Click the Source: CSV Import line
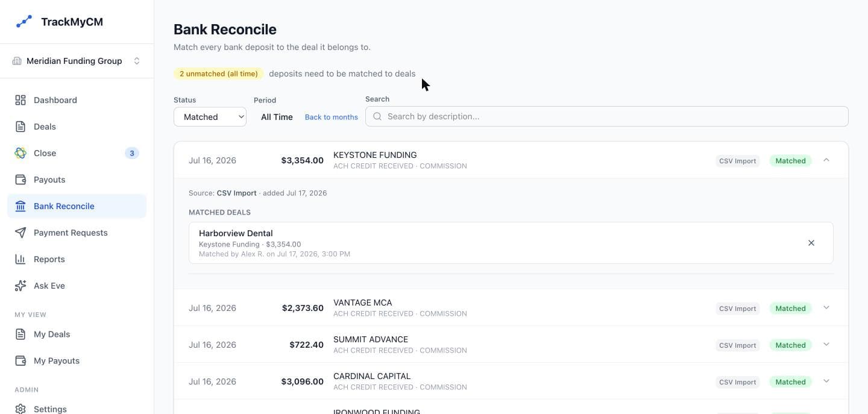This screenshot has height=414, width=868. [x=258, y=193]
